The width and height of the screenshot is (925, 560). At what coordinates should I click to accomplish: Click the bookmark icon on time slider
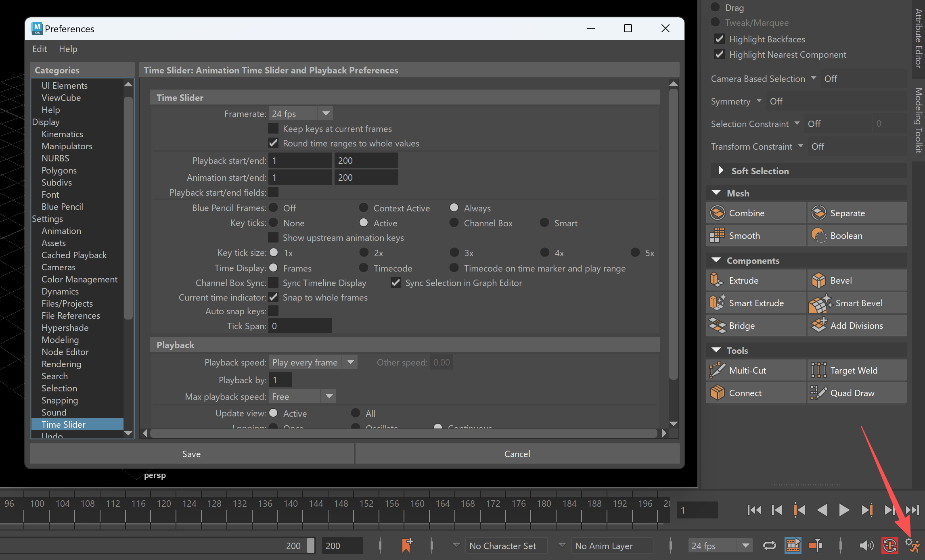tap(407, 545)
